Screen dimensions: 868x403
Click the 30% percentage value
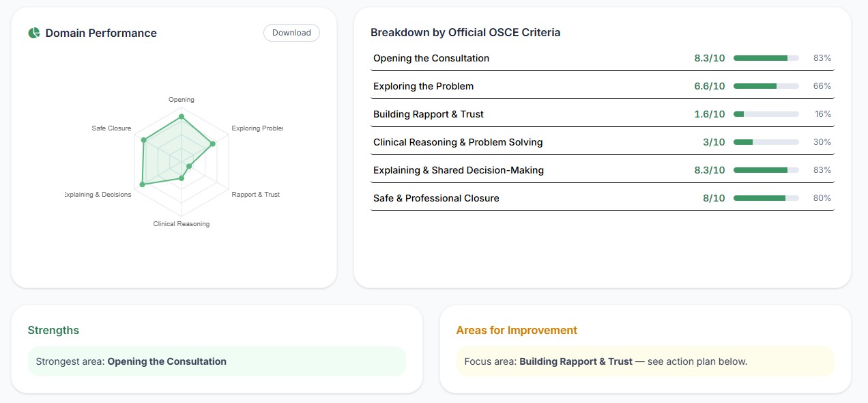[822, 142]
